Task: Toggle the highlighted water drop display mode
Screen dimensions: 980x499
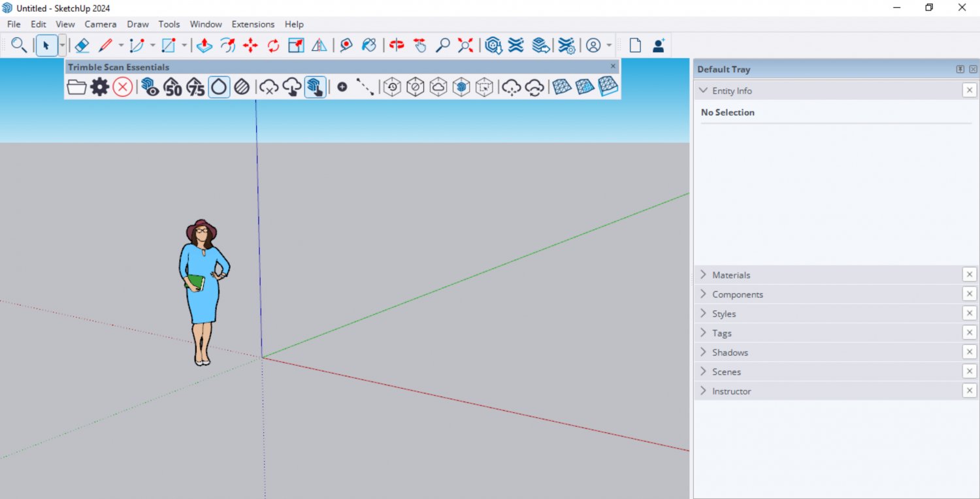Action: 219,86
